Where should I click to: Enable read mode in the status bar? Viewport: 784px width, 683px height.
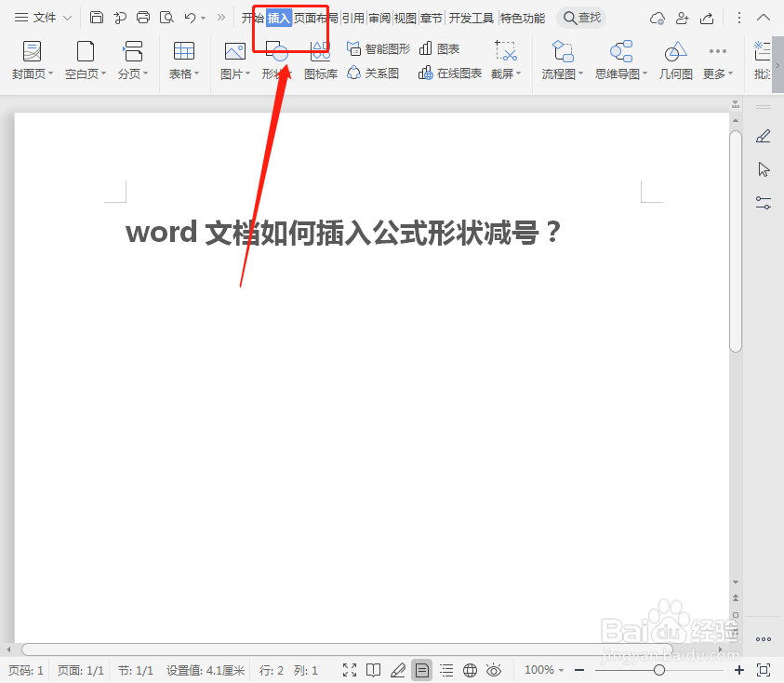click(x=374, y=669)
